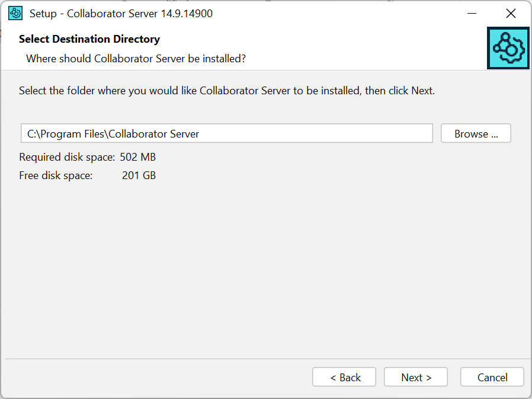Screen dimensions: 532x399
Task: Click the Setup - Collaborator Server 14.9.14900 title
Action: coord(120,13)
